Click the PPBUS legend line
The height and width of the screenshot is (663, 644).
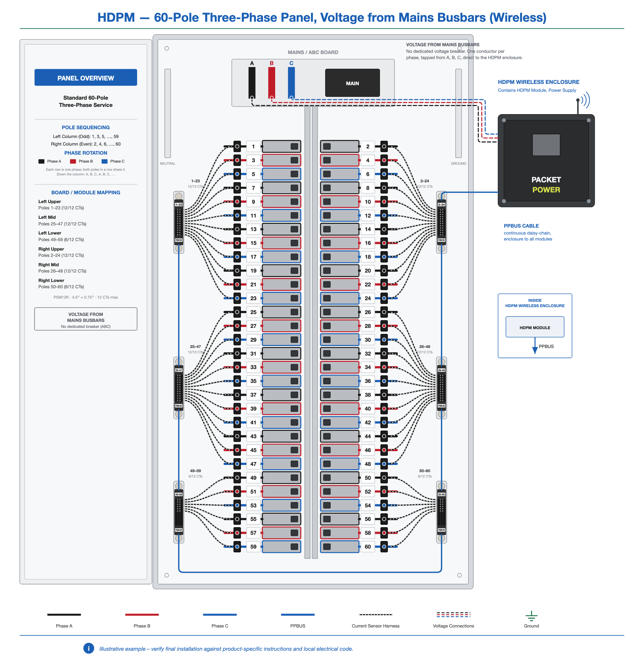pos(297,615)
